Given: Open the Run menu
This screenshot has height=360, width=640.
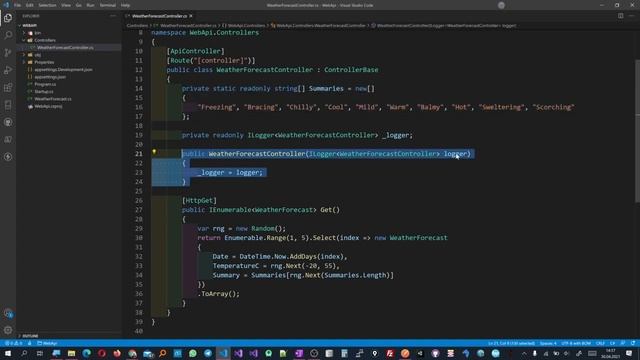Looking at the screenshot, I should click(90, 5).
